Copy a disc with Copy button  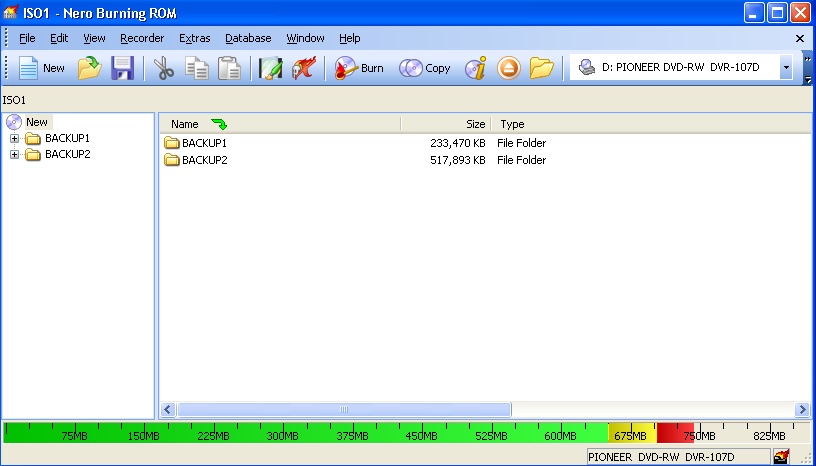(x=425, y=68)
